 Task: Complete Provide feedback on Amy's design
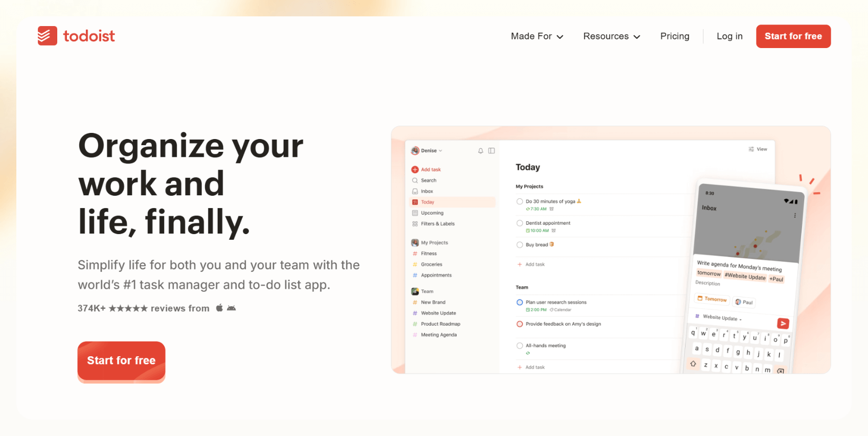click(x=520, y=324)
